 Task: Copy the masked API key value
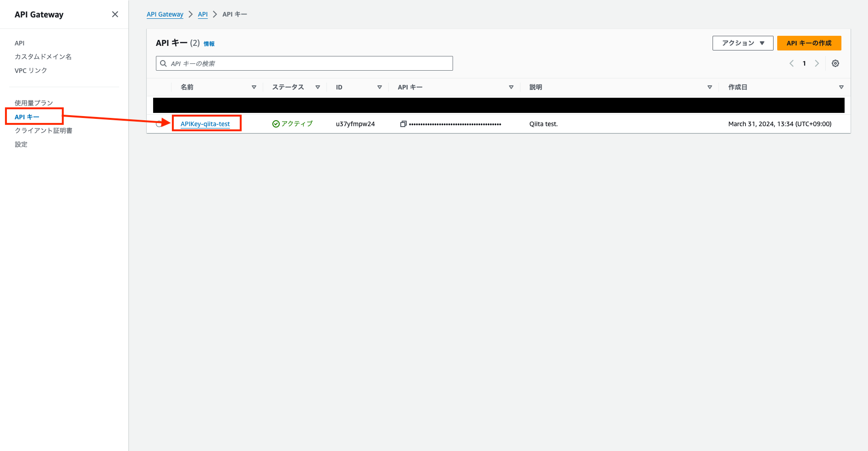pyautogui.click(x=403, y=123)
